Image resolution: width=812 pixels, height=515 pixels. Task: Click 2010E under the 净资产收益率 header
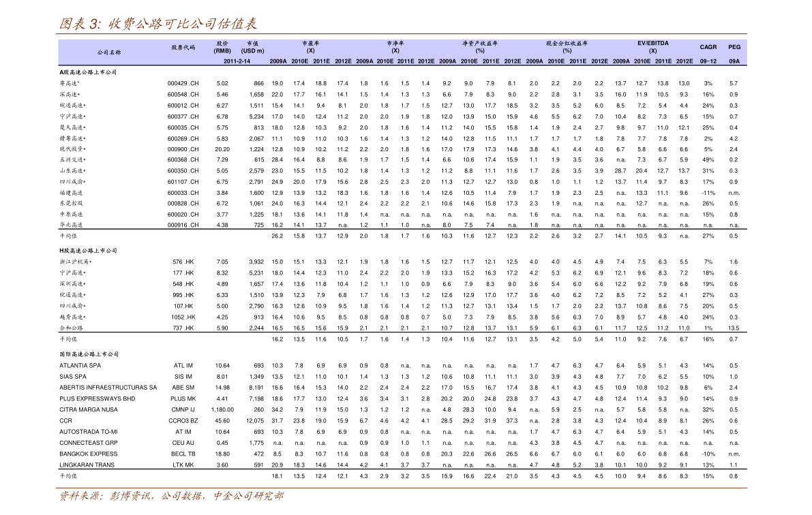(469, 61)
